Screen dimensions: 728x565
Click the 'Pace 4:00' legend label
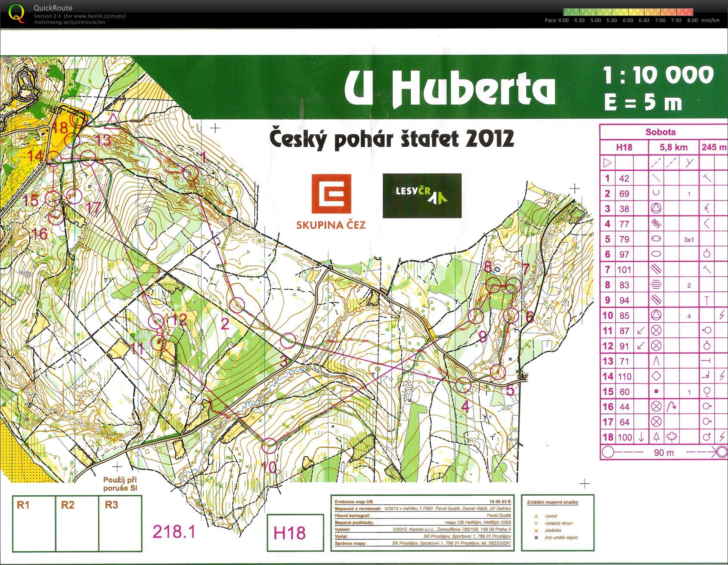(x=557, y=20)
